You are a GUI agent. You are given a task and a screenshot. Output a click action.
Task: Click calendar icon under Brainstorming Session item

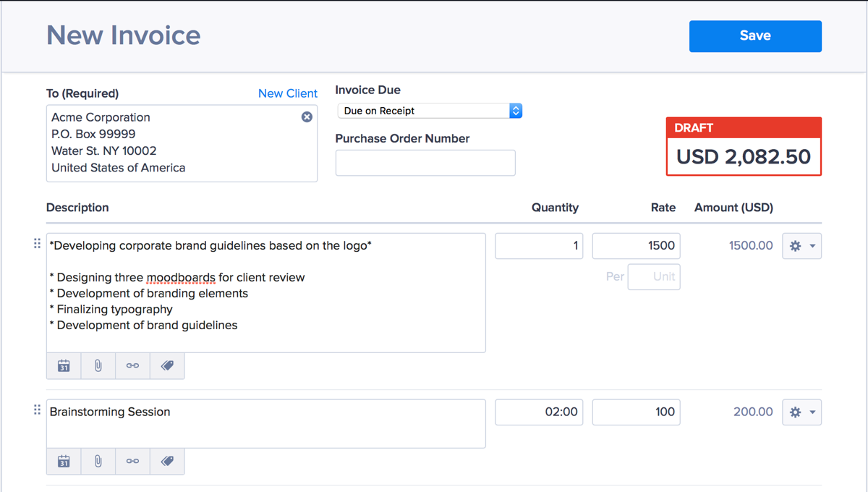tap(64, 461)
